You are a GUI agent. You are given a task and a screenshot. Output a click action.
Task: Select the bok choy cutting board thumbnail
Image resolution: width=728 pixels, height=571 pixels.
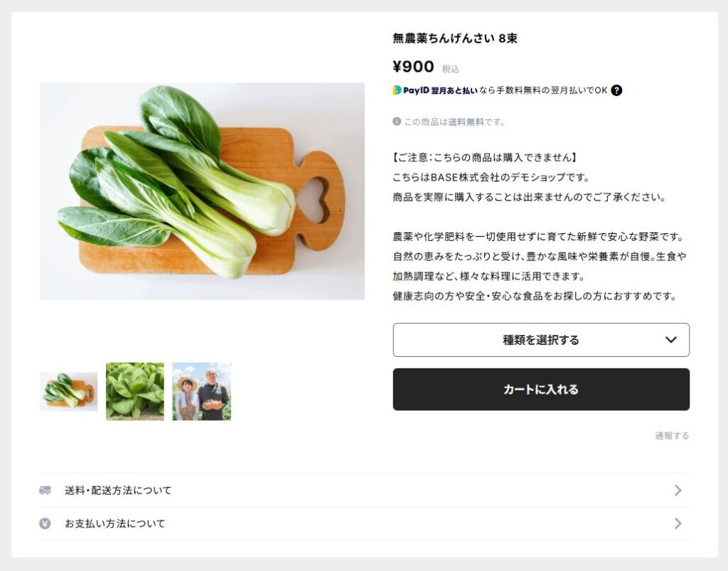pyautogui.click(x=69, y=392)
